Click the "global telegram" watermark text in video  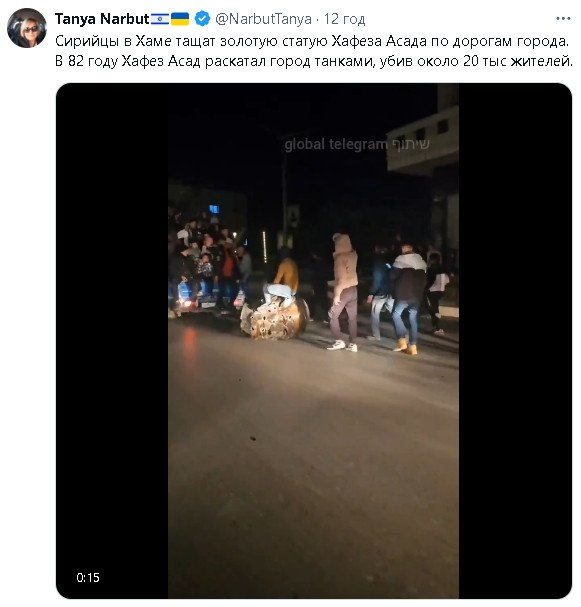click(336, 144)
